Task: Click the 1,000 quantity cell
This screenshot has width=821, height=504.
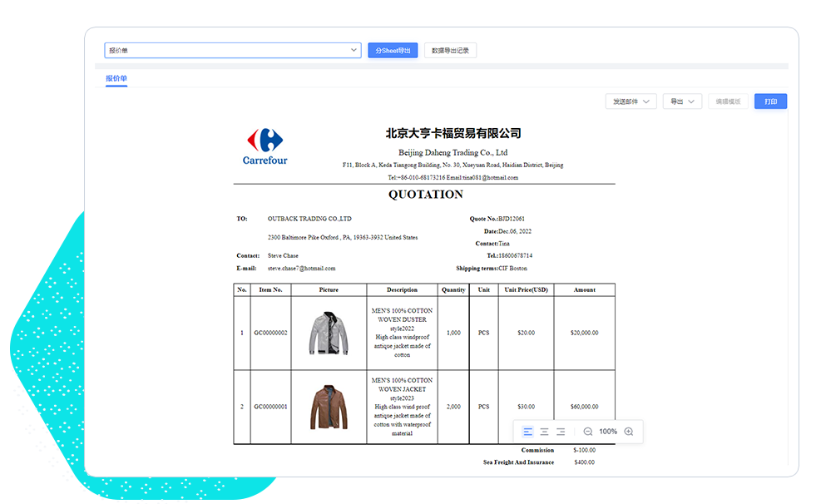Action: click(x=453, y=333)
